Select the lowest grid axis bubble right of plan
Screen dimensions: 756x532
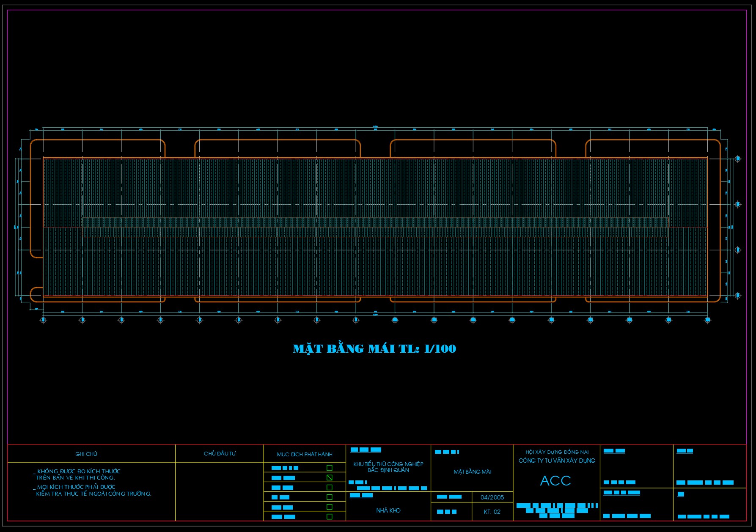(x=738, y=296)
